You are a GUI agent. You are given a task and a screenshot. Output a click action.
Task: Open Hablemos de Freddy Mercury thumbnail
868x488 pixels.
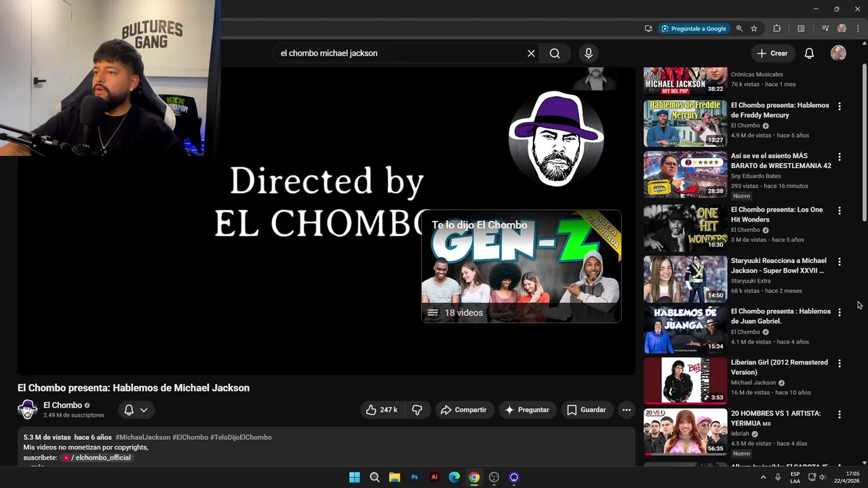click(x=685, y=123)
